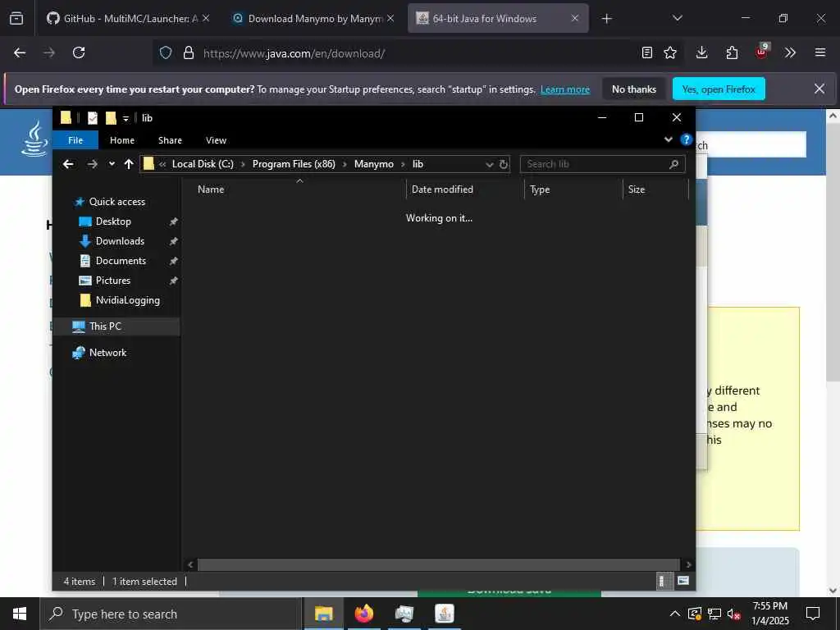Viewport: 840px width, 630px height.
Task: Click Properties icon in Explorer title bar
Action: pyautogui.click(x=93, y=118)
